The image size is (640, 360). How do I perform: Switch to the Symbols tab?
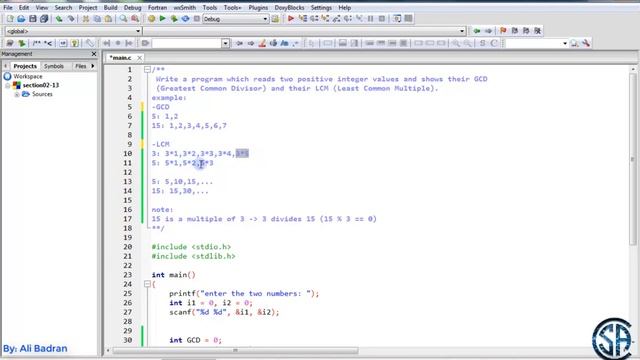click(53, 66)
